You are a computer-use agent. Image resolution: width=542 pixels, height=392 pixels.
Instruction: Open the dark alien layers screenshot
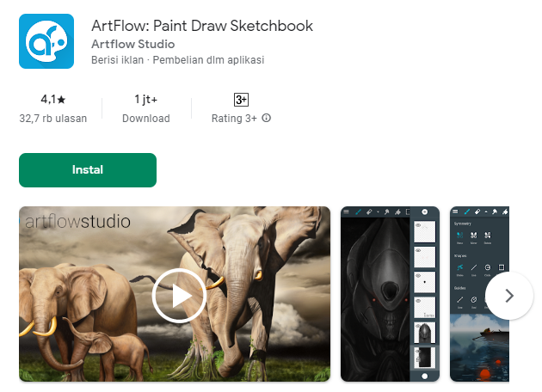(390, 294)
